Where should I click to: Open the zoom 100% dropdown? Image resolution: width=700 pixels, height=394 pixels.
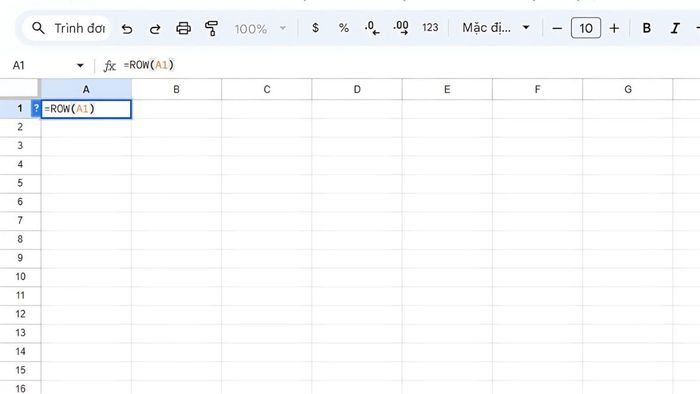(x=260, y=29)
